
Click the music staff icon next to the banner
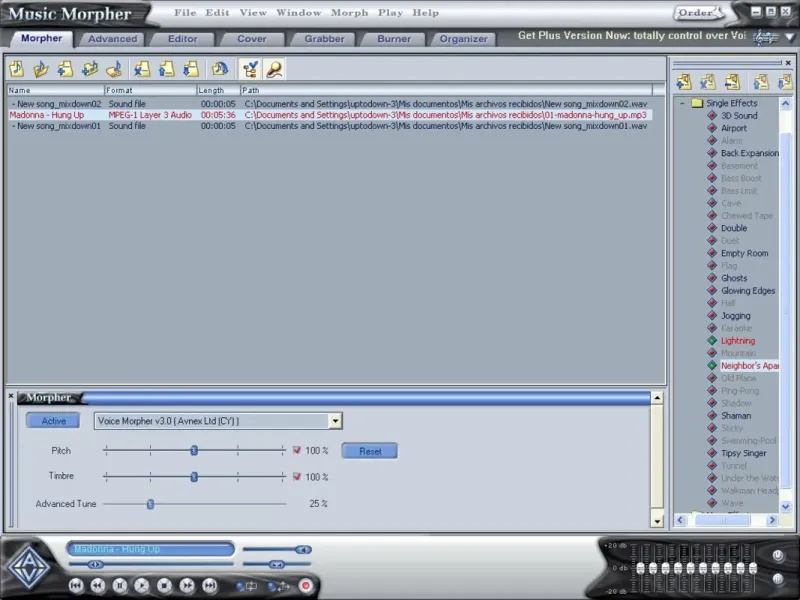[x=766, y=37]
